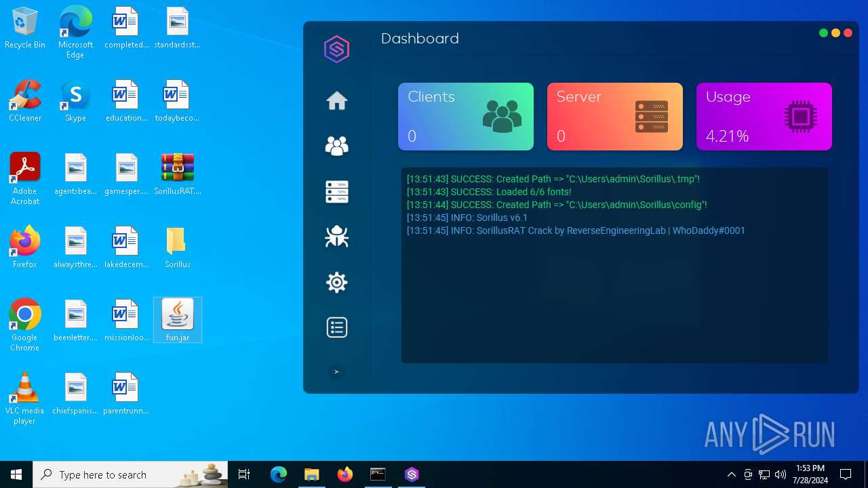Open the taskbar clock and date
The width and height of the screenshot is (868, 488).
(810, 474)
